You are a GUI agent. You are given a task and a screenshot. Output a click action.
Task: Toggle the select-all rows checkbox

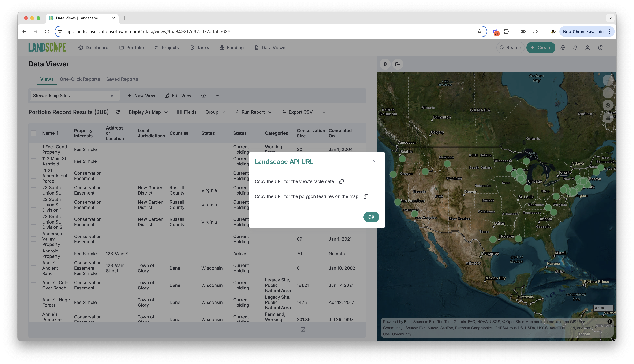34,133
